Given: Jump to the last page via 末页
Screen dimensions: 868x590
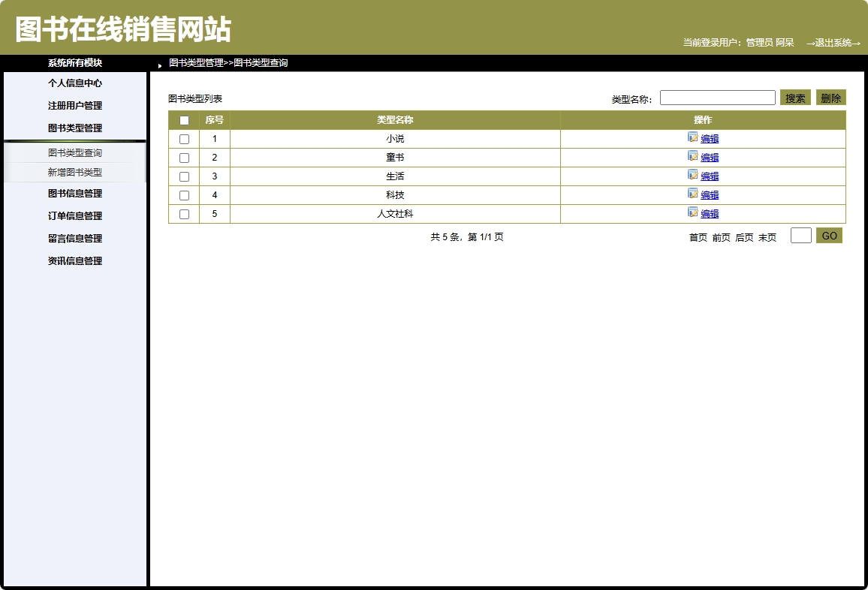Looking at the screenshot, I should point(768,236).
